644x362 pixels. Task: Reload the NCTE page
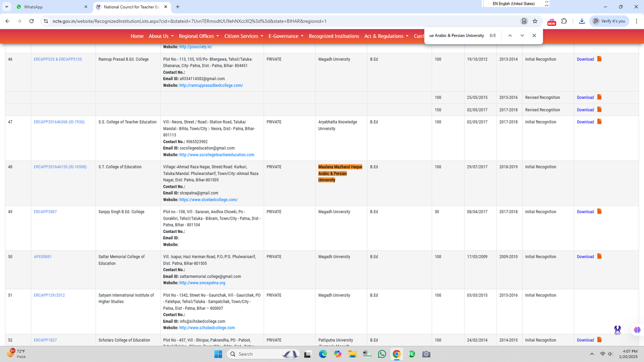pos(31,21)
